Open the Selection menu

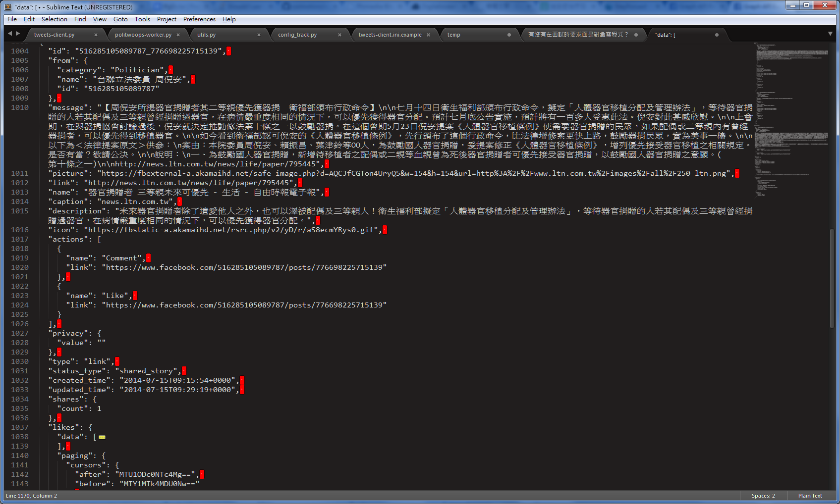(x=54, y=19)
